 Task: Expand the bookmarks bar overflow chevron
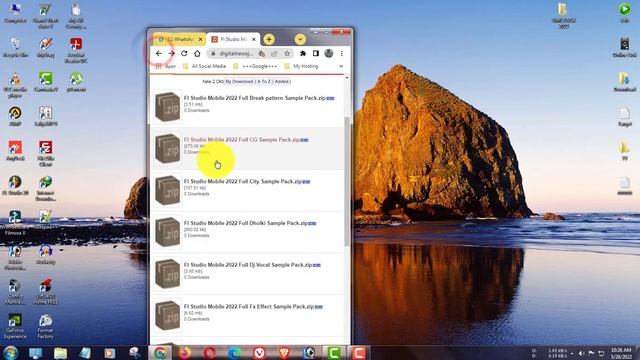point(341,66)
